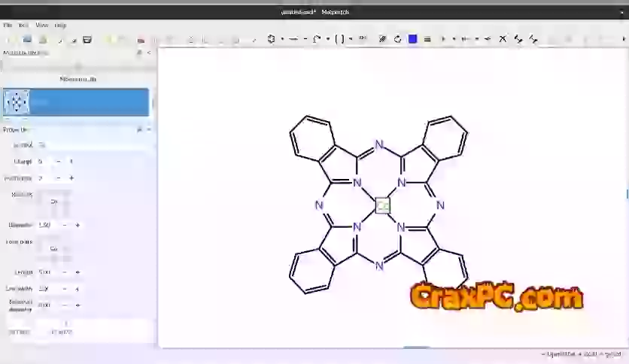Image resolution: width=629 pixels, height=364 pixels.
Task: Click the horizontal lines alignment icon
Action: pyautogui.click(x=427, y=39)
